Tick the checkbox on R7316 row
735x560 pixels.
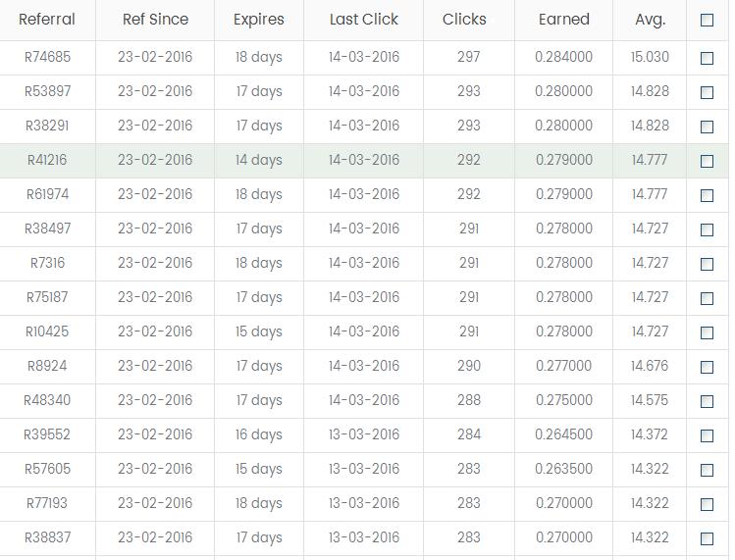coord(707,264)
